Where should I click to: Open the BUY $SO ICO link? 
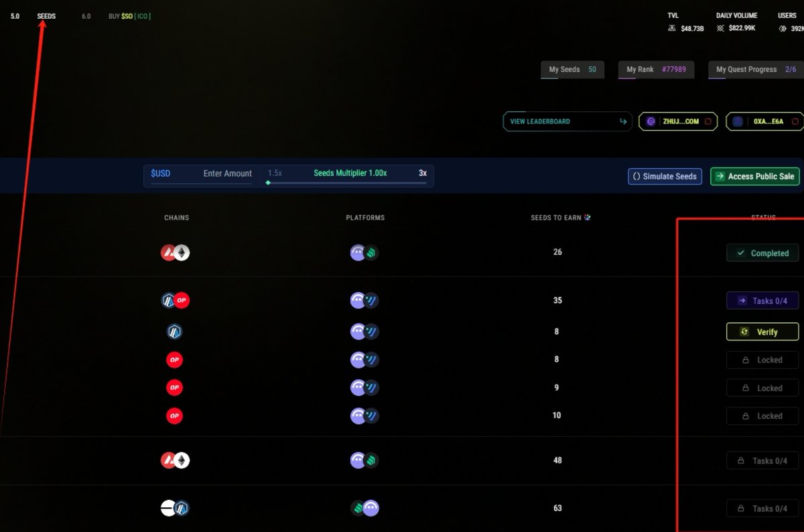pos(129,16)
